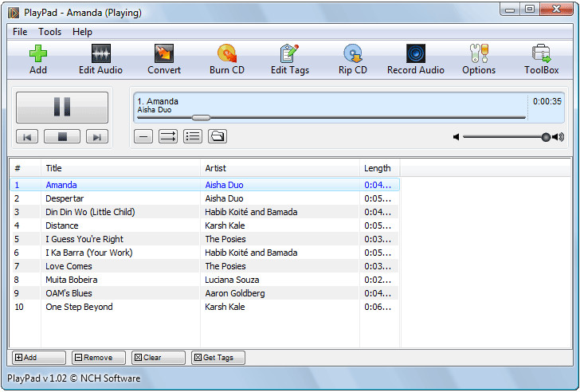Click the minus icon button under track display

click(143, 136)
